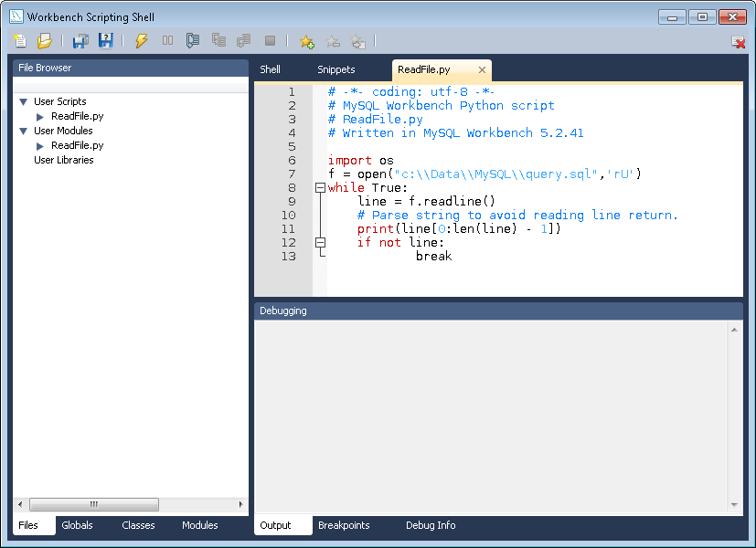Switch to the Snippets tab
Screen dimensions: 756x548
(x=335, y=69)
